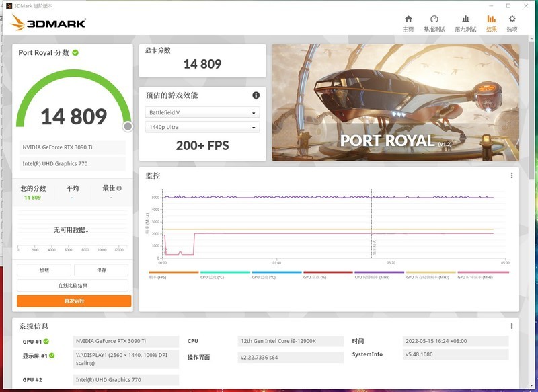
Task: Switch to 基准测试 benchmarks section
Action: (434, 24)
